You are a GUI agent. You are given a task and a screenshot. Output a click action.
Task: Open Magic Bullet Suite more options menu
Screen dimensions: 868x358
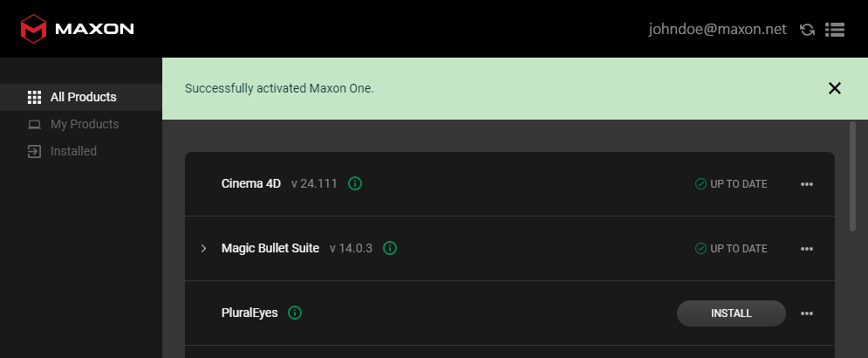(x=807, y=249)
